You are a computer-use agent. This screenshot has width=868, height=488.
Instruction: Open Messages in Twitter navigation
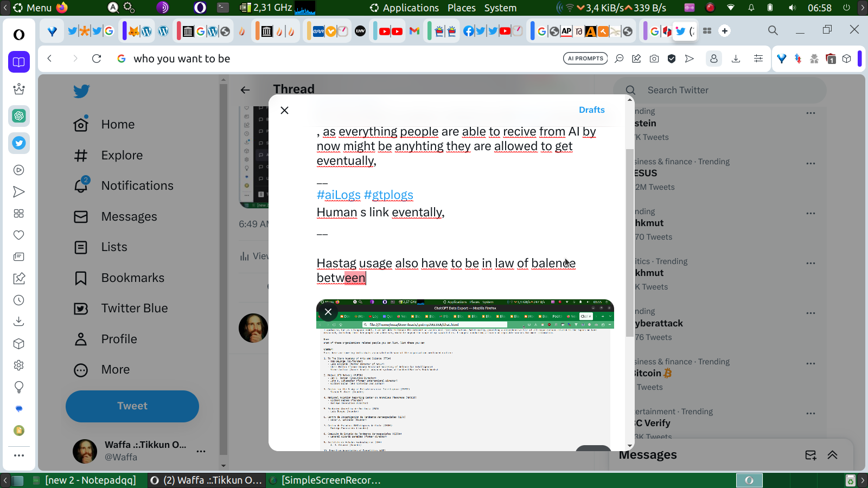click(x=115, y=217)
